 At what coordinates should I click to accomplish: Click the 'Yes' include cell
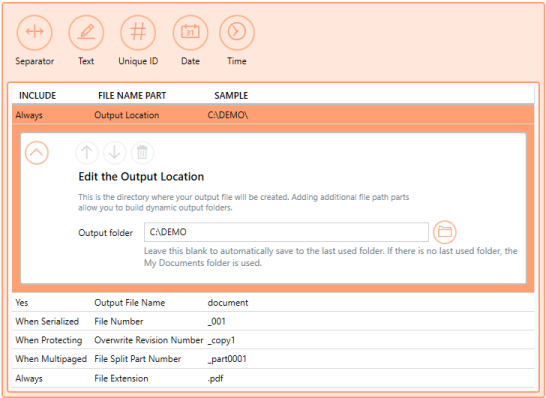22,303
